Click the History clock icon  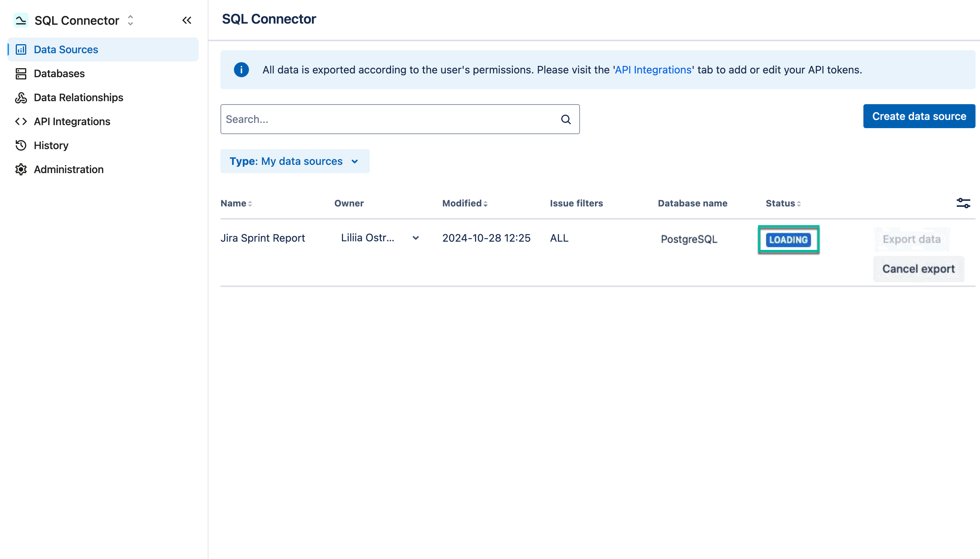21,145
